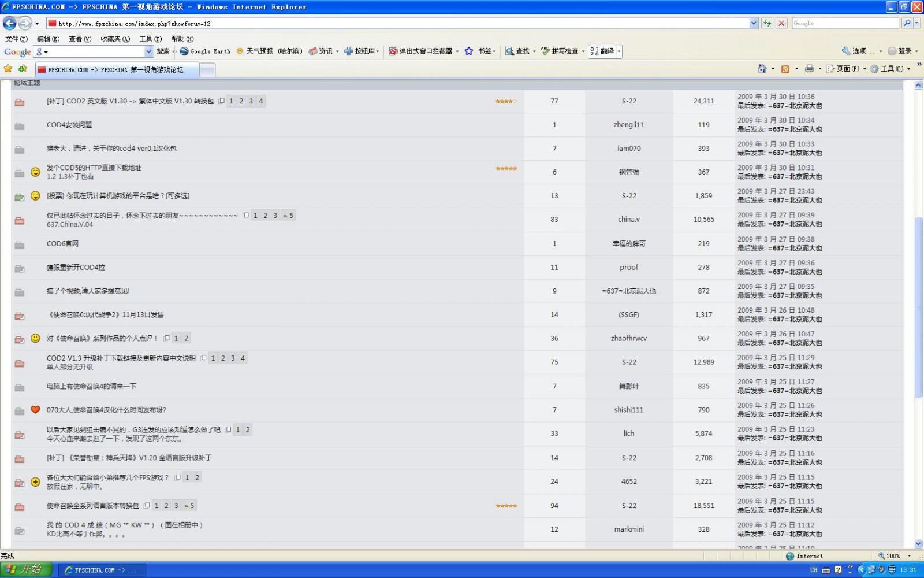Click the zoom level magnifier in status bar

pos(881,556)
